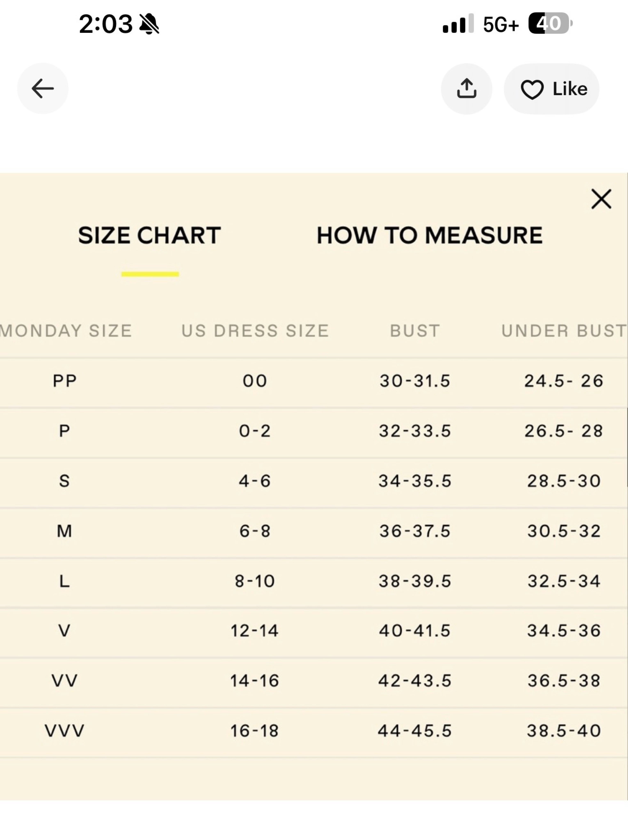Image resolution: width=628 pixels, height=840 pixels.
Task: Tap the PP size row label
Action: coord(65,381)
